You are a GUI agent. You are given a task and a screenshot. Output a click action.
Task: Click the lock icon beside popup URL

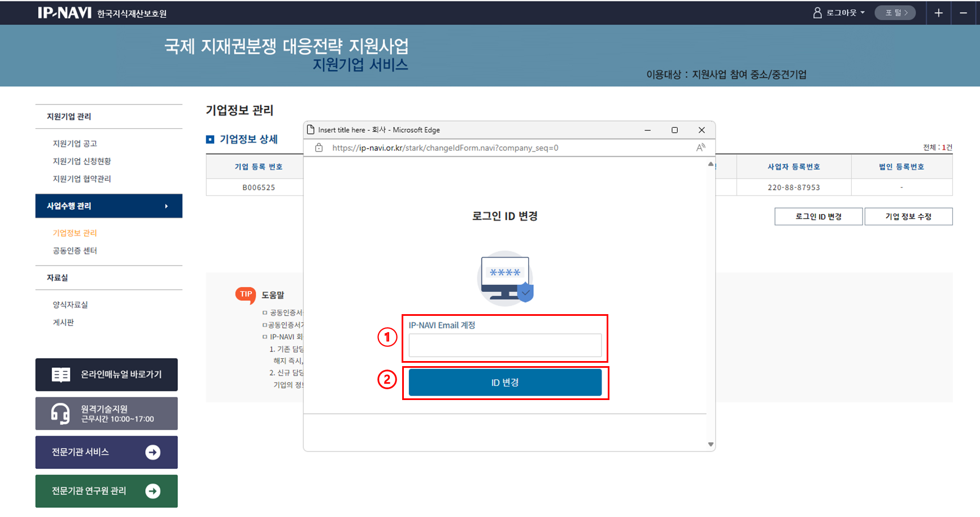pyautogui.click(x=319, y=147)
